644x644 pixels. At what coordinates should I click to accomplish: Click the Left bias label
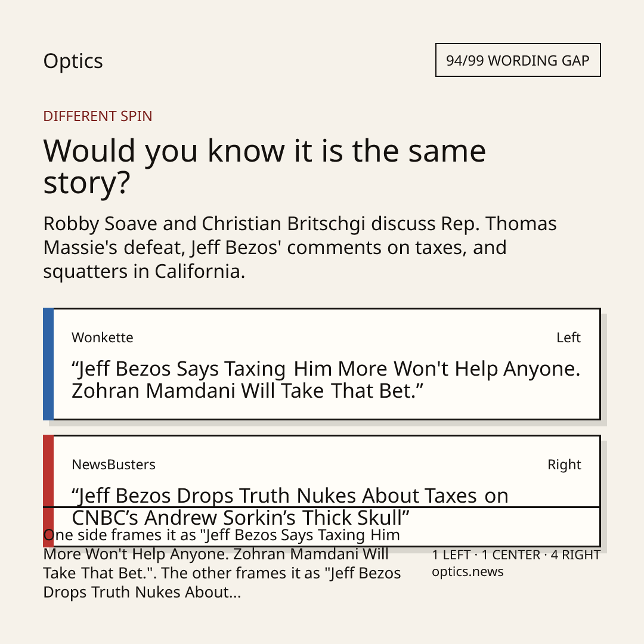click(568, 338)
